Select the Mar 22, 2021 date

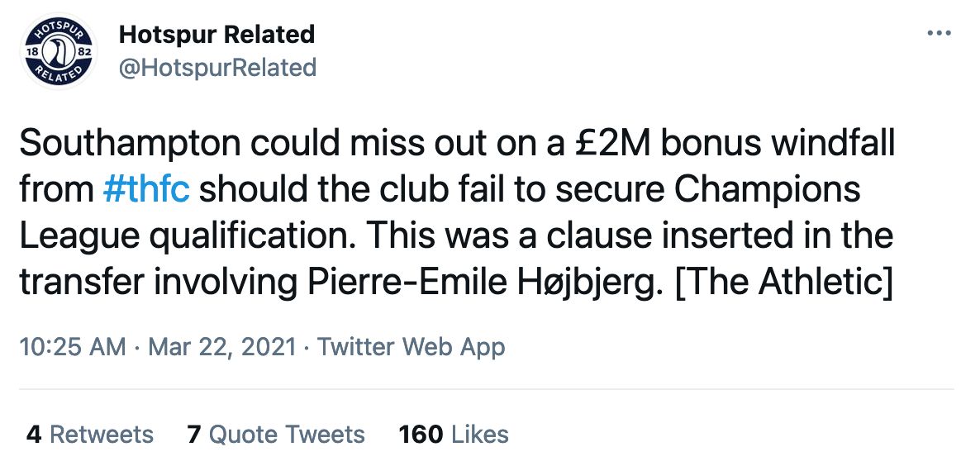click(x=221, y=346)
